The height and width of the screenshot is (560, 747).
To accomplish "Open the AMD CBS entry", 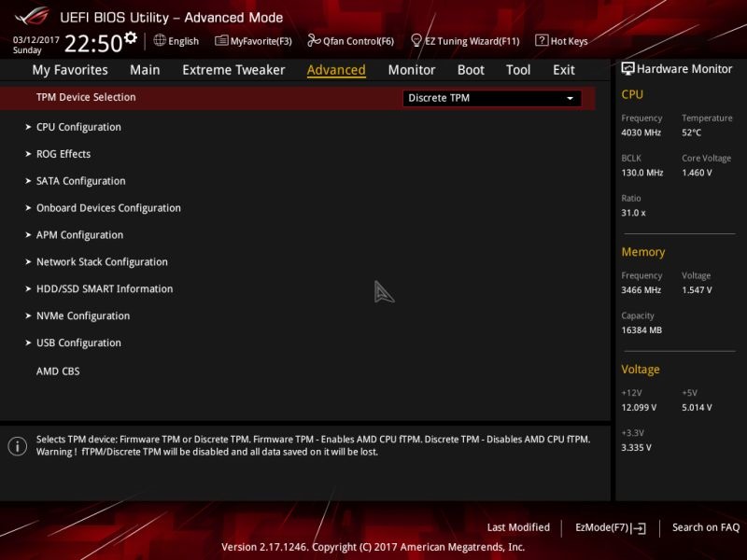I will coord(58,371).
